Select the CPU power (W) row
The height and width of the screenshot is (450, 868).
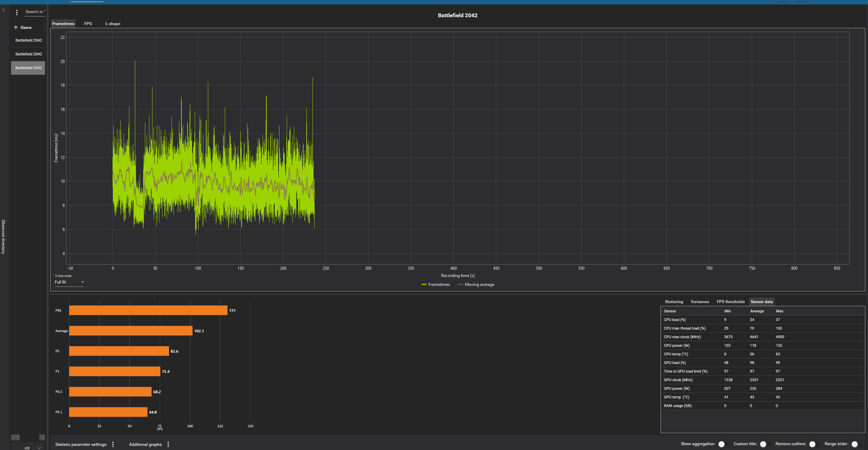coord(762,345)
